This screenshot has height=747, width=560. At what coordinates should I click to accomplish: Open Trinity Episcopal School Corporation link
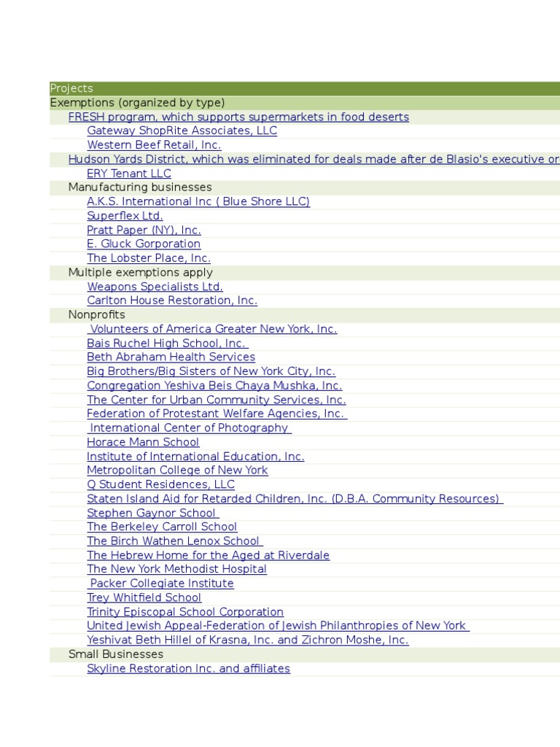pos(184,613)
